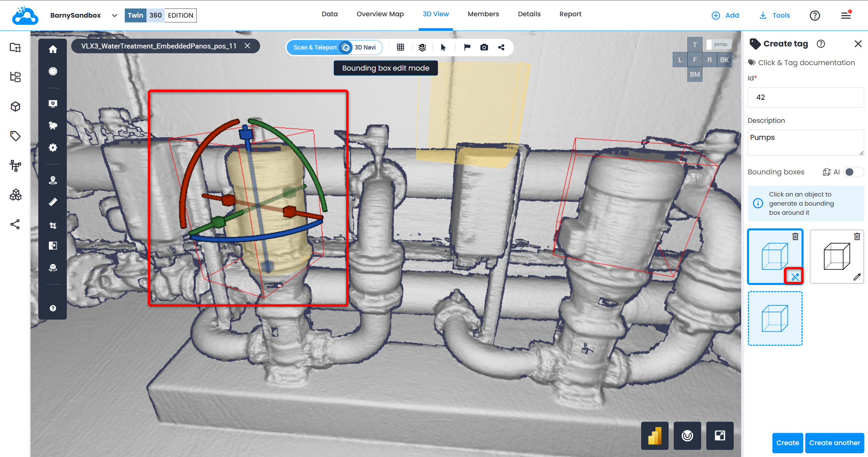The image size is (868, 457).
Task: Select the ruler measurement tool
Action: pos(53,202)
